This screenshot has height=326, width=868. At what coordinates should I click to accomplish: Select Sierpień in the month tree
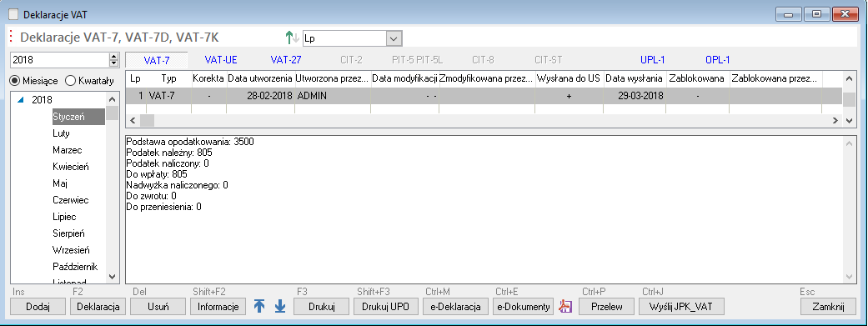click(68, 233)
